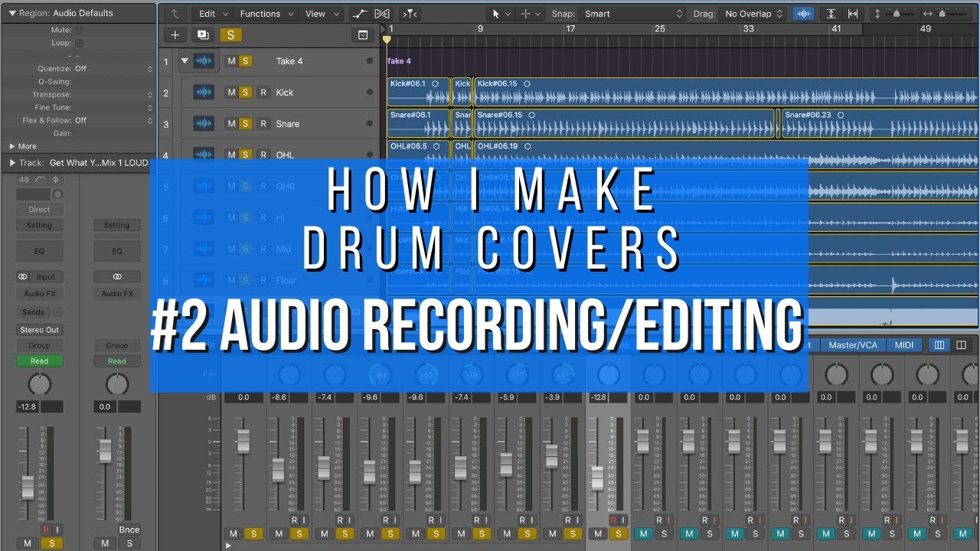This screenshot has height=551, width=980.
Task: Click the volume fader on the -12.8 strip
Action: pos(28,487)
